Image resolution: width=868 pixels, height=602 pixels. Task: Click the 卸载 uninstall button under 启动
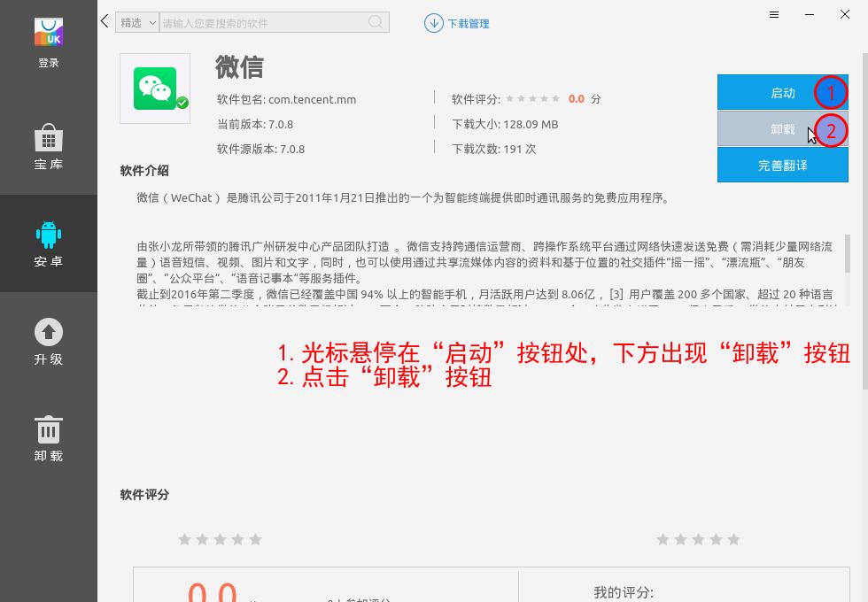point(783,129)
